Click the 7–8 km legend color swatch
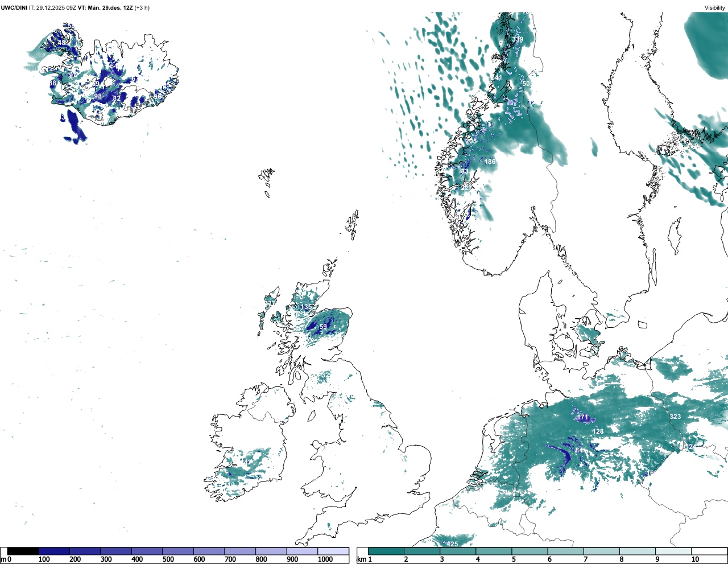The height and width of the screenshot is (564, 728). [x=602, y=551]
